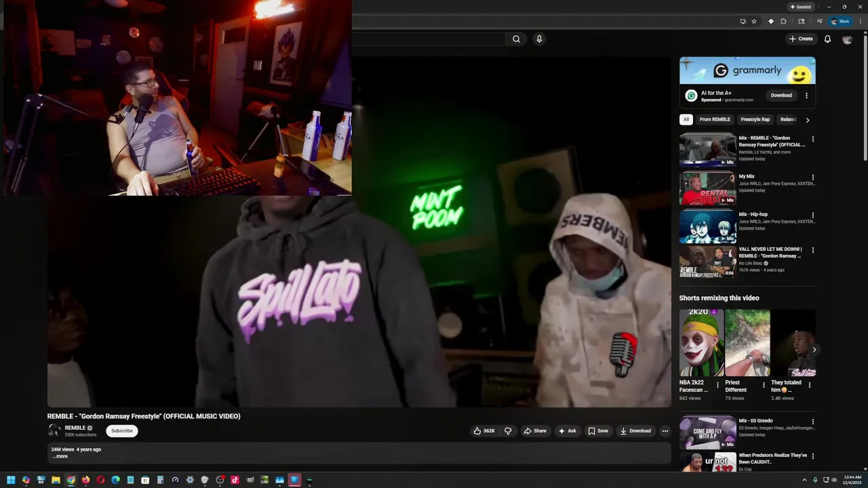Click the Create video button
Image resolution: width=868 pixels, height=488 pixels.
pyautogui.click(x=801, y=39)
